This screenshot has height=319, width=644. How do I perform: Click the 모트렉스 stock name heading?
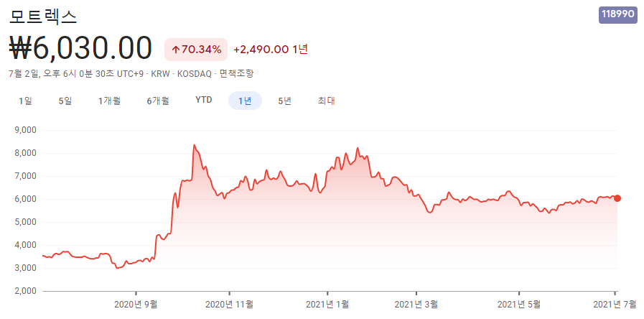(x=43, y=16)
